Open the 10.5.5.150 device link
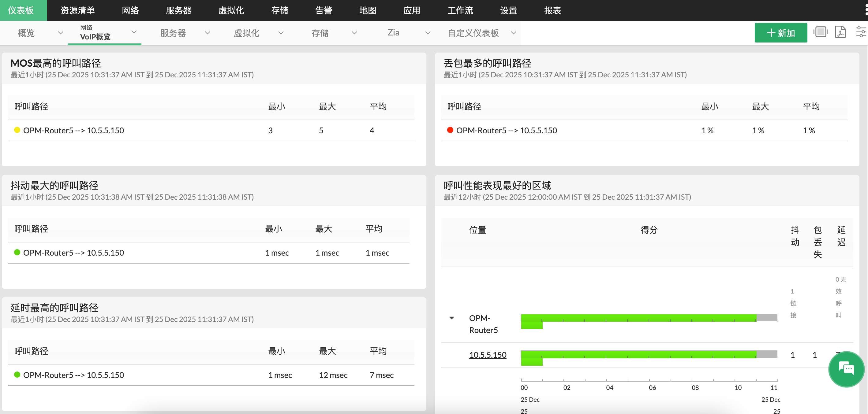The image size is (868, 414). (488, 355)
